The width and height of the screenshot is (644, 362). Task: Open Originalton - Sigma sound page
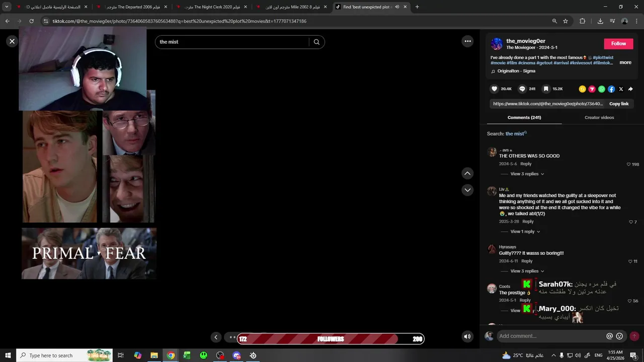516,71
